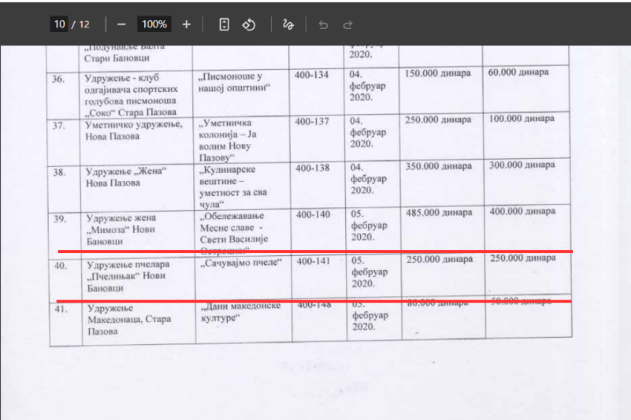Click the 350.000 динара amount
Screen dimensions: 631x420
(x=436, y=166)
